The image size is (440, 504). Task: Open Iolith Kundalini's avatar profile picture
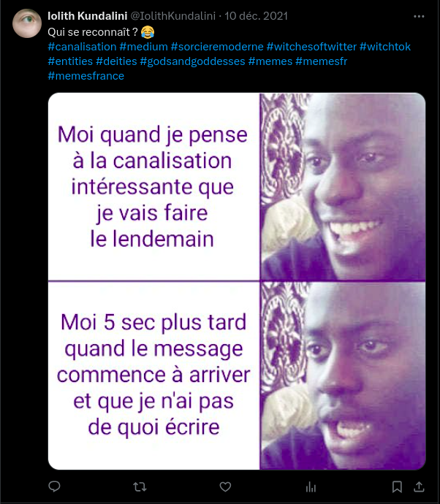pos(27,23)
